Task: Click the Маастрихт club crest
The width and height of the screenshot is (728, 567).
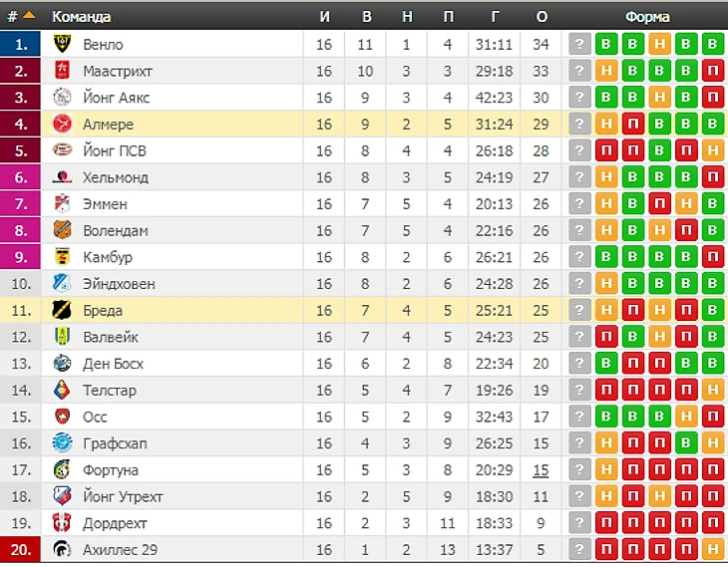Action: click(x=62, y=71)
